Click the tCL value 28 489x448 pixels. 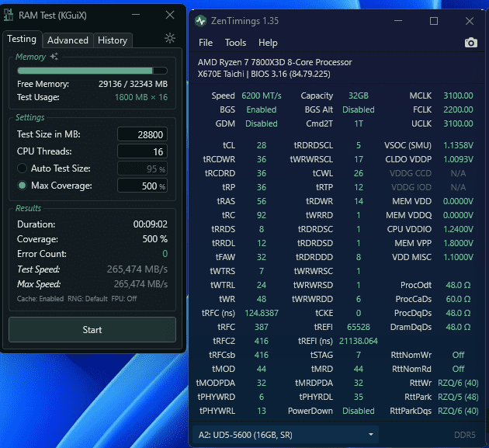tap(262, 145)
